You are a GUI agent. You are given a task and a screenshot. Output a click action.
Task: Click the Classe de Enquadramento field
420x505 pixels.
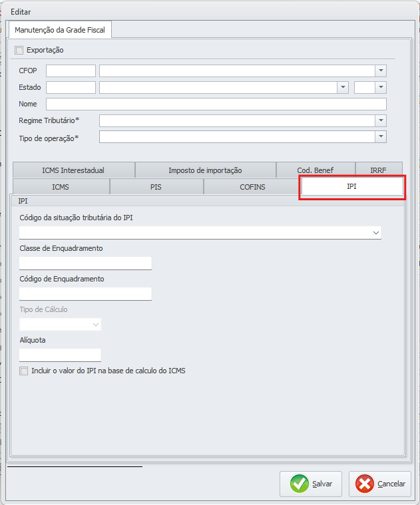(85, 263)
